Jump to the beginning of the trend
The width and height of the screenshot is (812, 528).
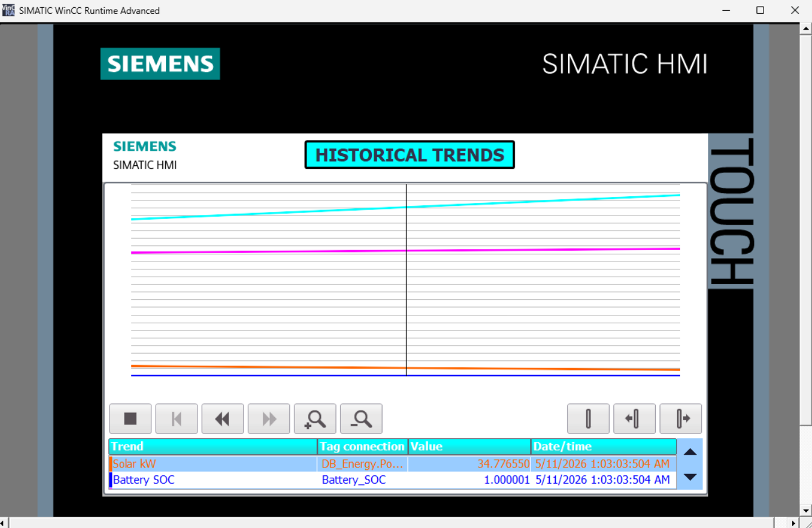(x=176, y=418)
